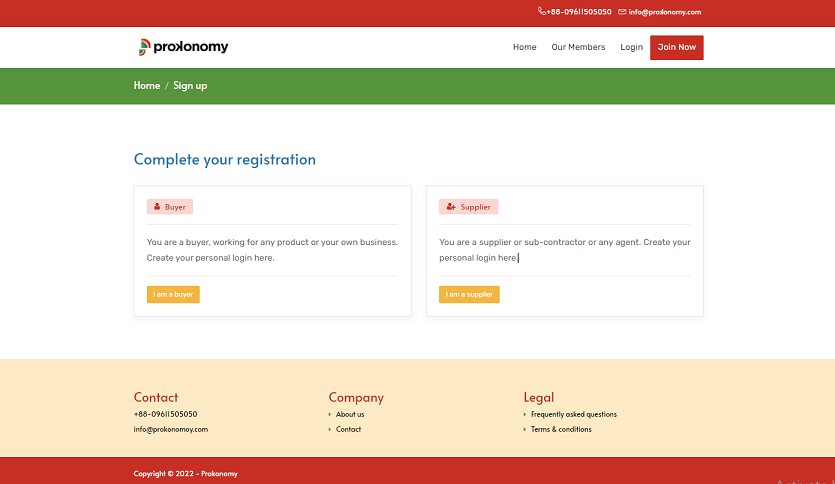The image size is (835, 484).
Task: Click the 'I am a supplier' button
Action: 469,294
